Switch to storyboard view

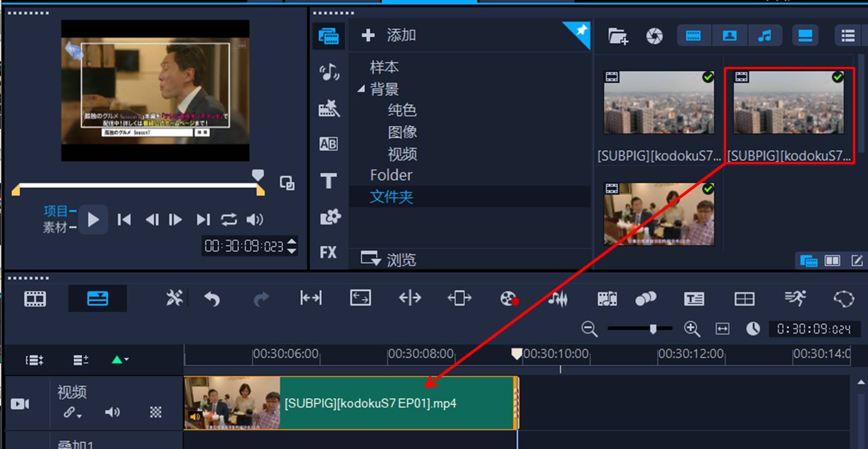35,299
